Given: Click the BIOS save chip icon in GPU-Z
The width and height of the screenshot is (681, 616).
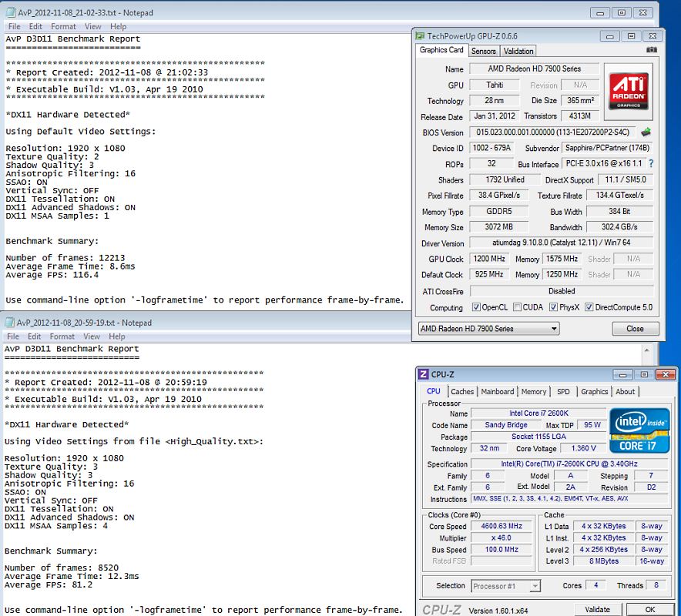Looking at the screenshot, I should coord(646,132).
